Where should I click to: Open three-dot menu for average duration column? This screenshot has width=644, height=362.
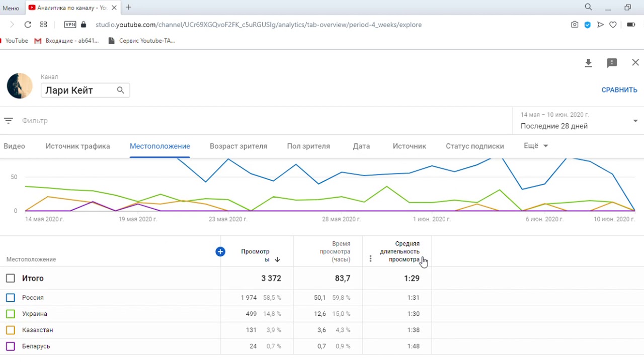371,259
